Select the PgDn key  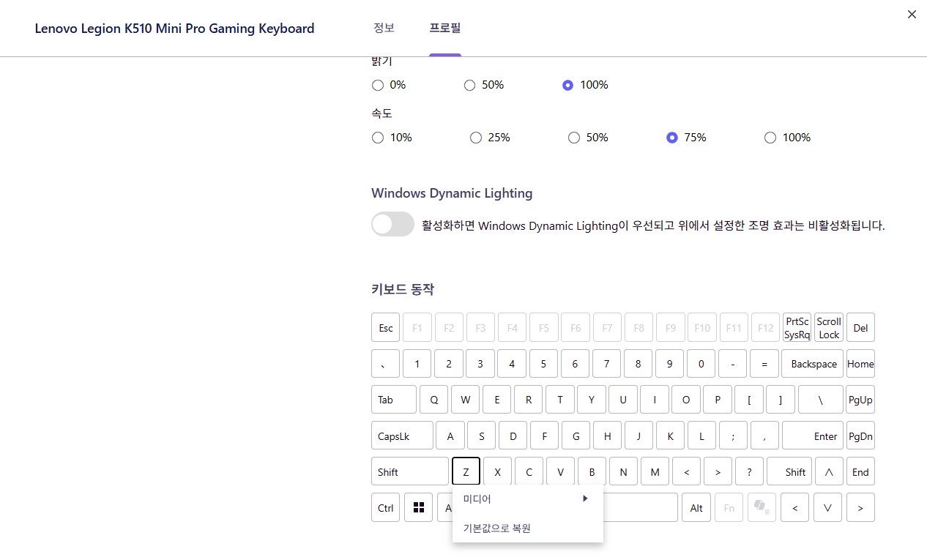pyautogui.click(x=860, y=436)
